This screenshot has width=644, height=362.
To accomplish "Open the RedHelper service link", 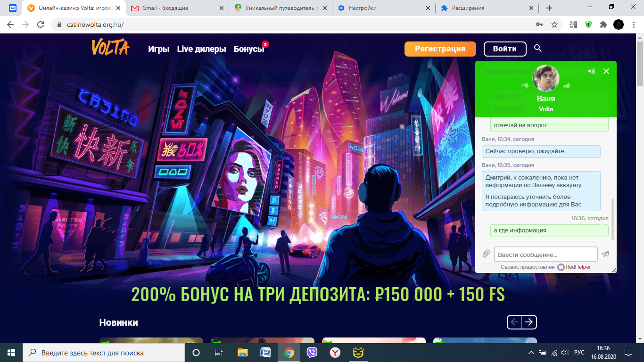I will (574, 267).
